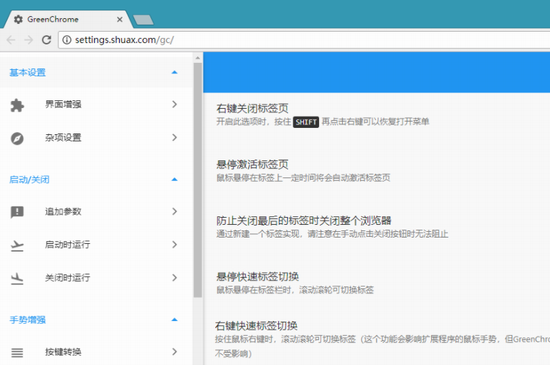The image size is (550, 365).
Task: Click the sidebar vertical scrollbar thumb
Action: click(197, 180)
